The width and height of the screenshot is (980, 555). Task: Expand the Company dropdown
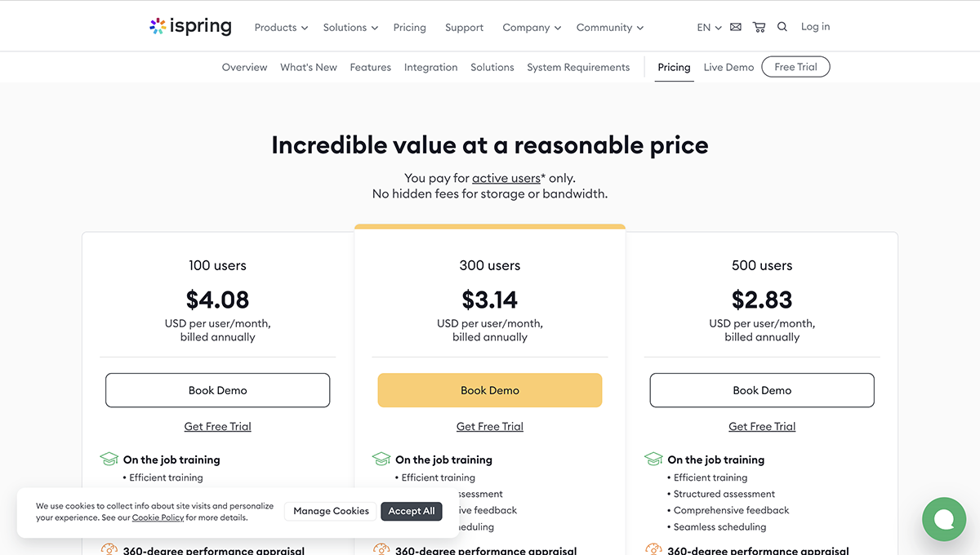[x=531, y=27]
